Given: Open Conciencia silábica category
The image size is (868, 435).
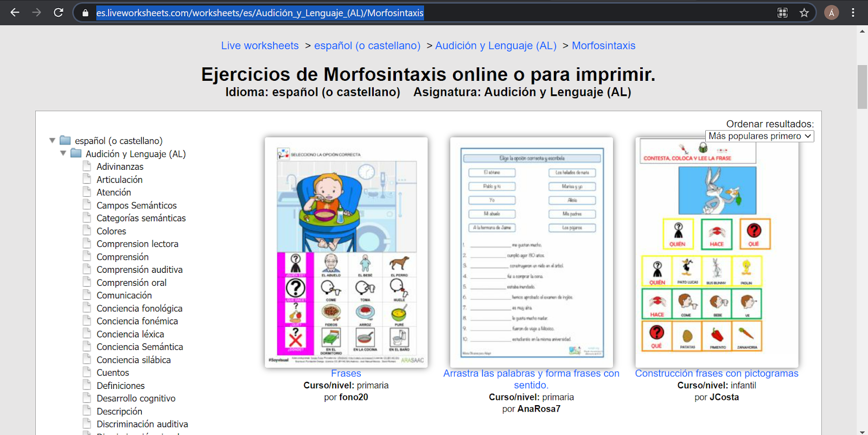Looking at the screenshot, I should (133, 360).
